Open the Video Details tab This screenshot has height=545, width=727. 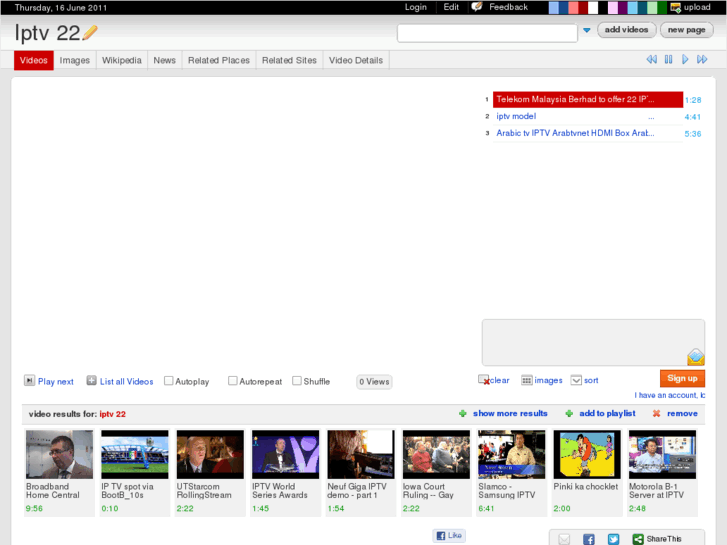pyautogui.click(x=356, y=60)
